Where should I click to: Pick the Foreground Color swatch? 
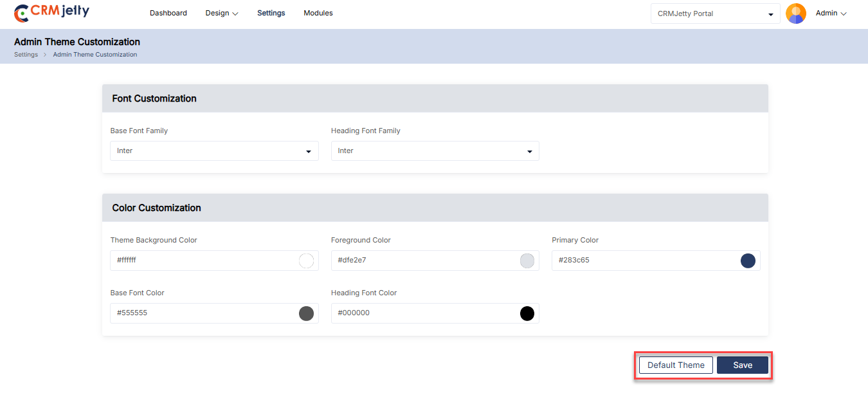point(527,261)
